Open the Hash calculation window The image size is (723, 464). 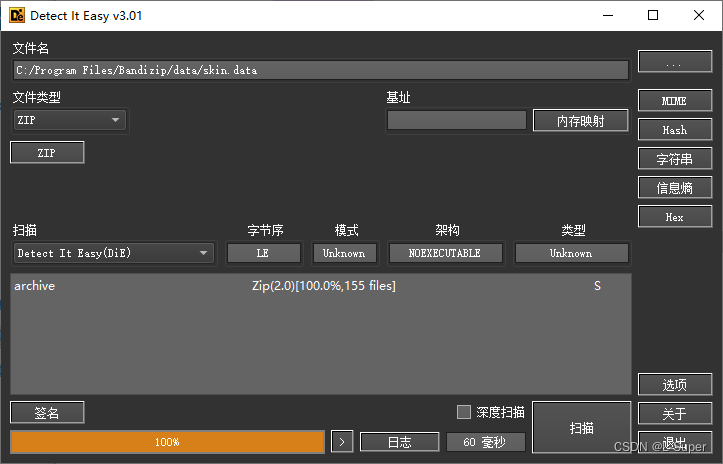click(x=675, y=130)
